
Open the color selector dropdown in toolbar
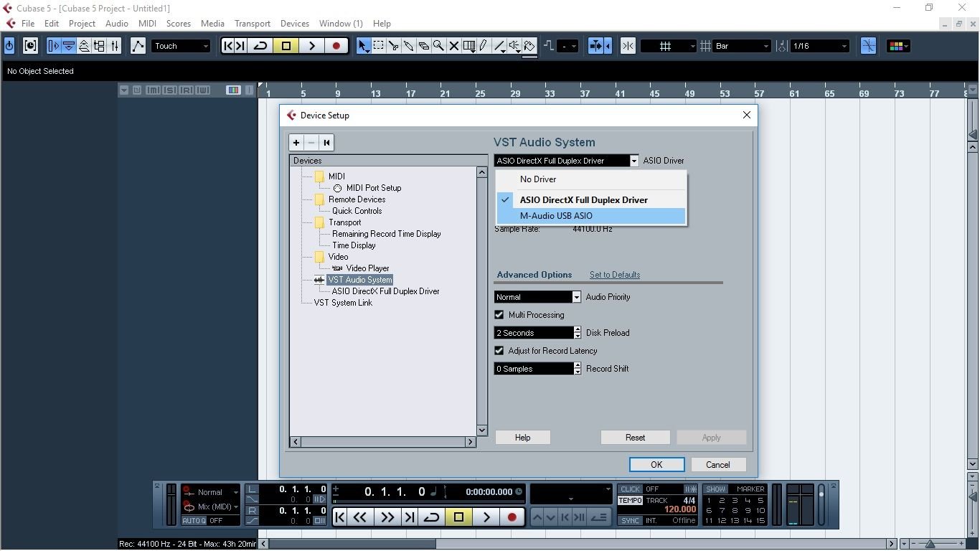[898, 46]
